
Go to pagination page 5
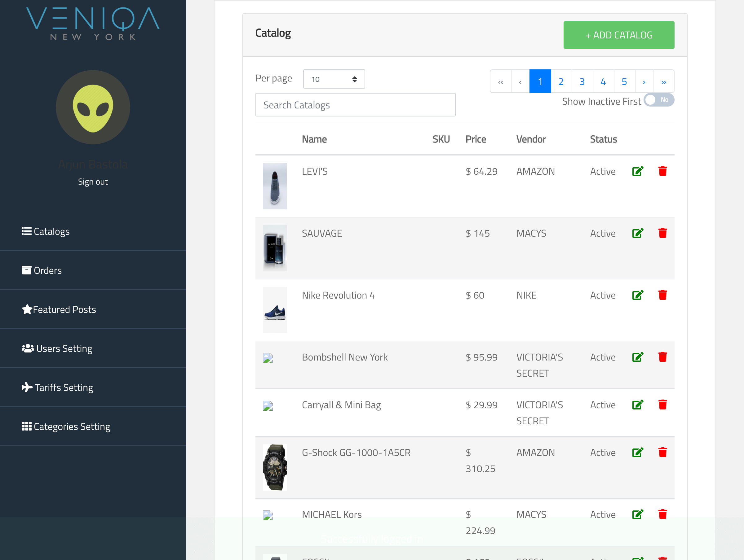[x=624, y=81]
